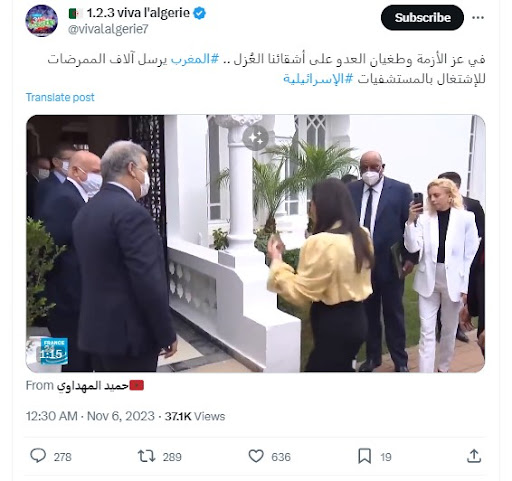Click the 1:15 video duration badge
This screenshot has height=481, width=512.
[x=53, y=352]
